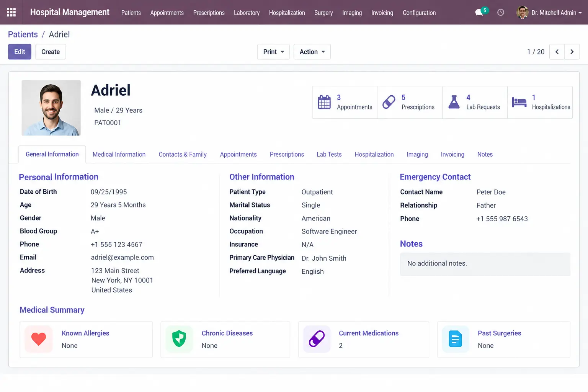The width and height of the screenshot is (588, 392).
Task: Switch to the Imaging tab
Action: 417,154
